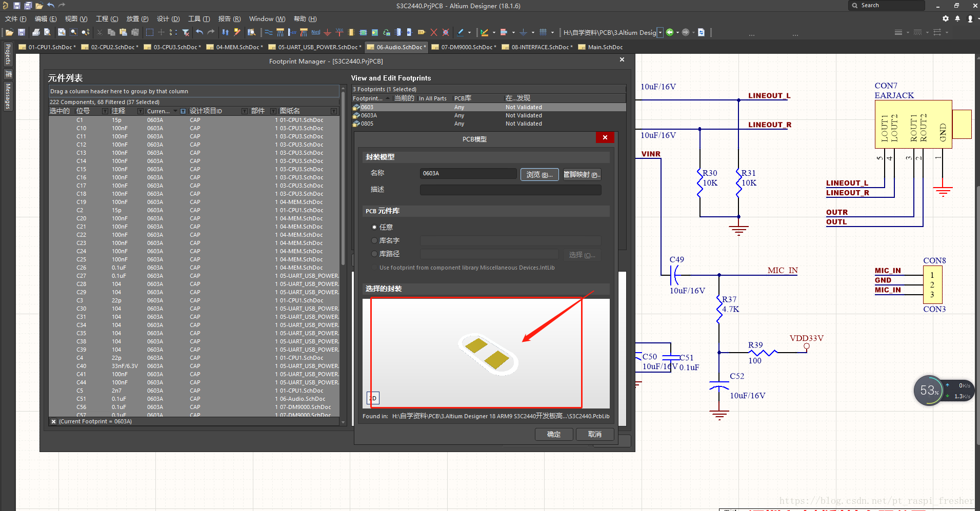Click the red No ERC cross icon
Image resolution: width=980 pixels, height=511 pixels.
[x=434, y=32]
